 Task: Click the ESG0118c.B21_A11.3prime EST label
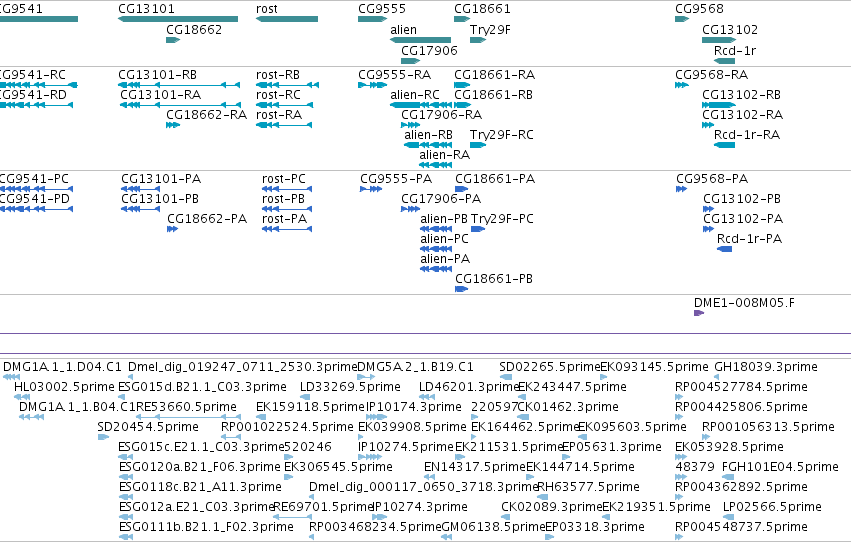click(200, 487)
